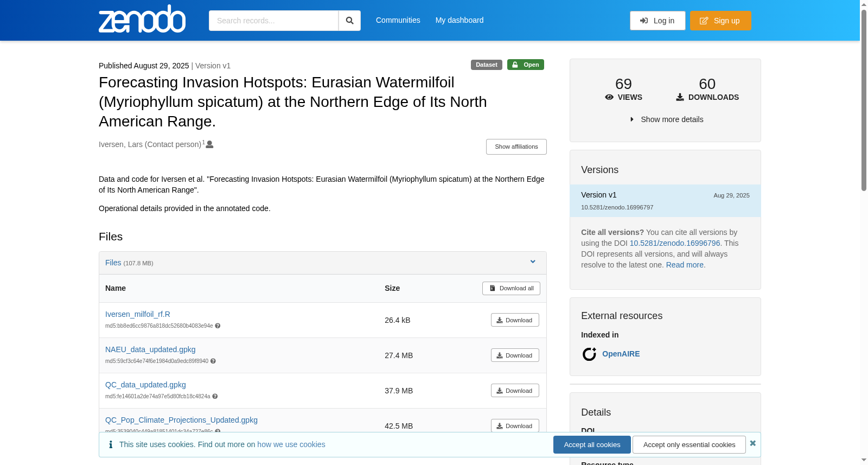Click the DOI 10.5281/zenodo.16996796 link
The image size is (868, 465).
pos(675,243)
